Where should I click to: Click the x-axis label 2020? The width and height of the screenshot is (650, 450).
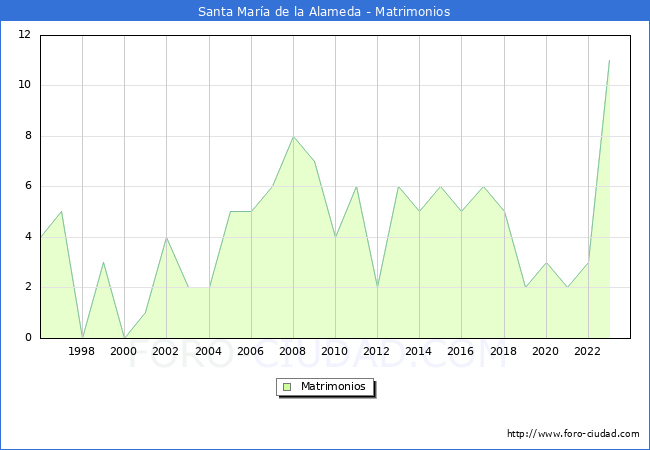click(x=545, y=351)
